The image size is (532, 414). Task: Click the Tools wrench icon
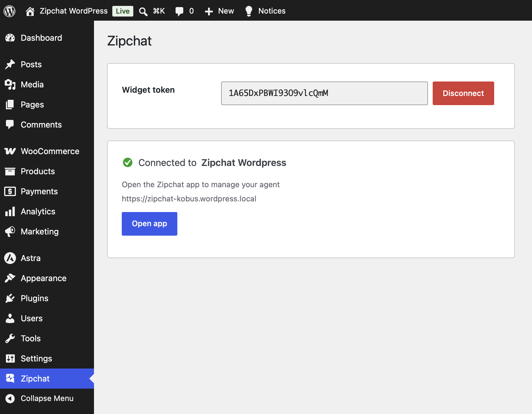10,338
